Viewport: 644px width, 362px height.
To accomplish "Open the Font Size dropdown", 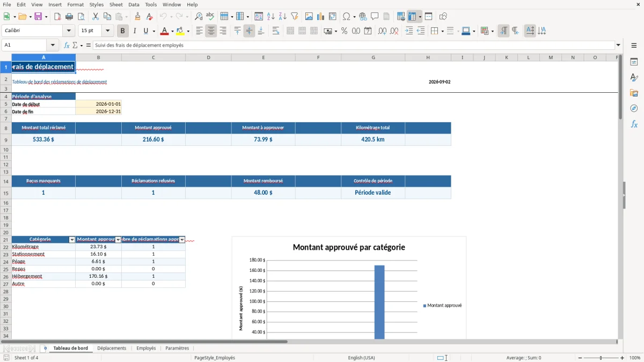I will pos(108,31).
